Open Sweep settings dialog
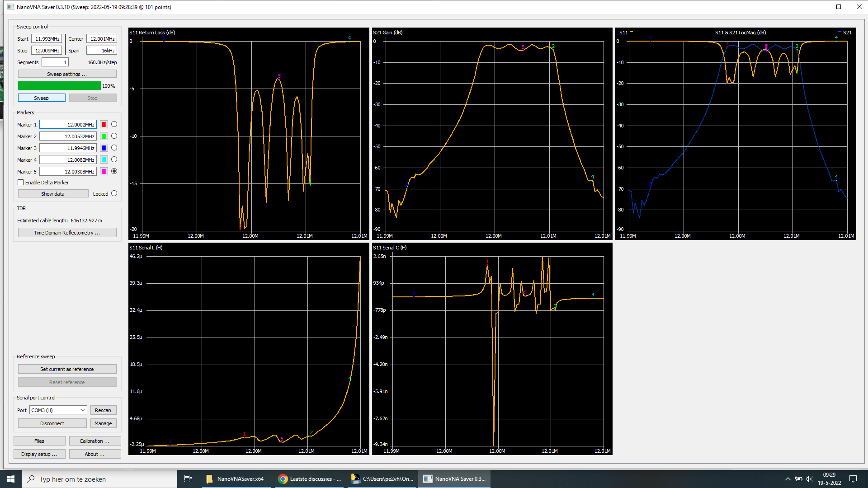This screenshot has width=868, height=488. (67, 74)
